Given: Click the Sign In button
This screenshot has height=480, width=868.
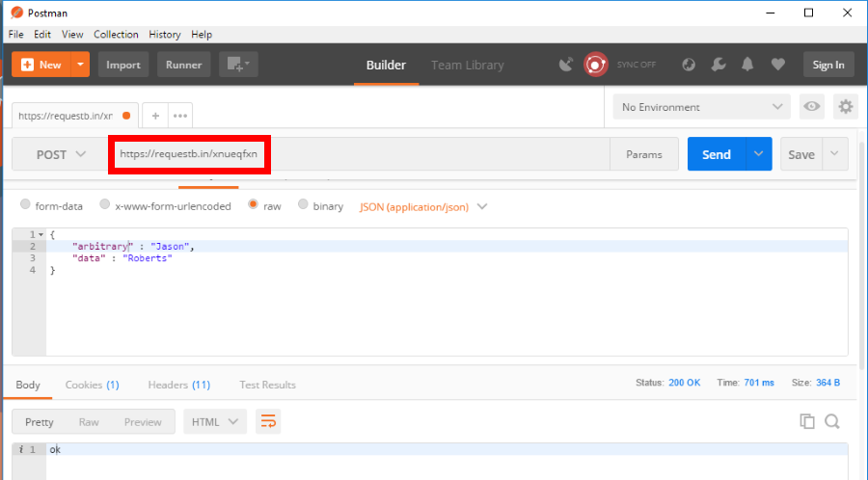Looking at the screenshot, I should point(828,65).
